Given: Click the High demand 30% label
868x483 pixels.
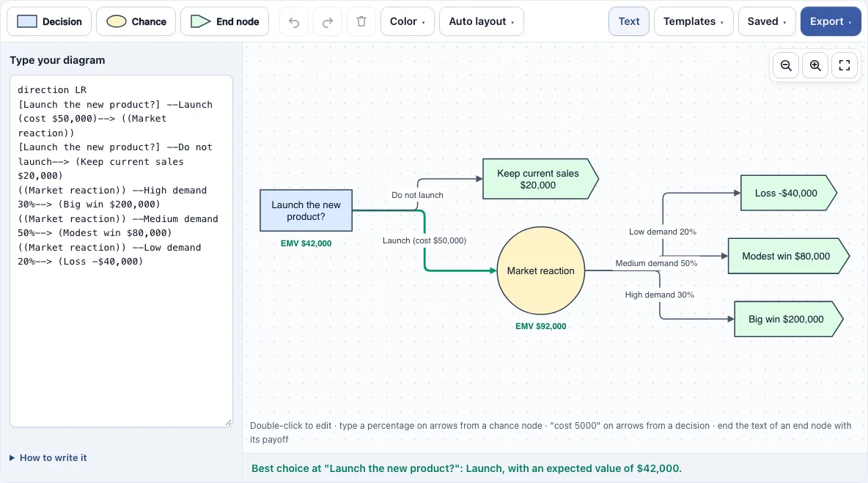Looking at the screenshot, I should [x=660, y=295].
